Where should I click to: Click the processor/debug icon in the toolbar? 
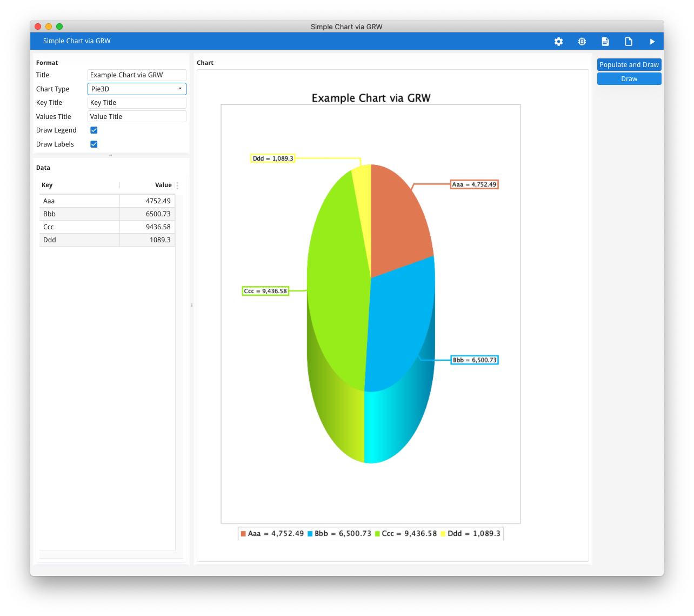(x=582, y=41)
